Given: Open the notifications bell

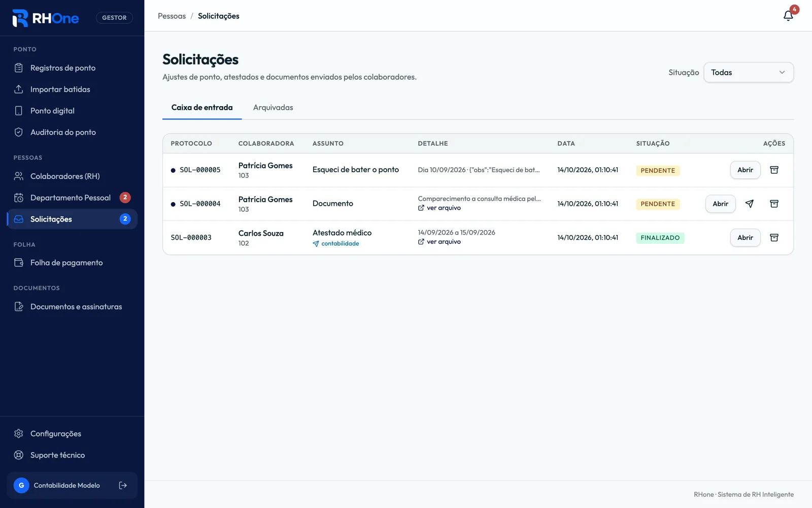Looking at the screenshot, I should [x=788, y=16].
